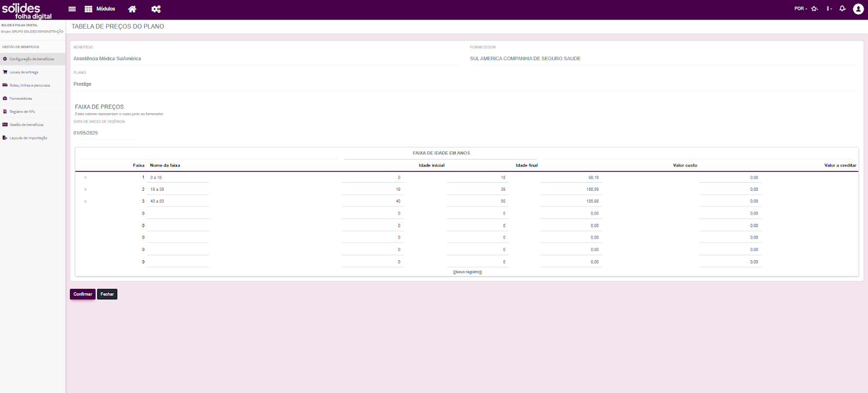Click the Confirmar button

pos(82,294)
